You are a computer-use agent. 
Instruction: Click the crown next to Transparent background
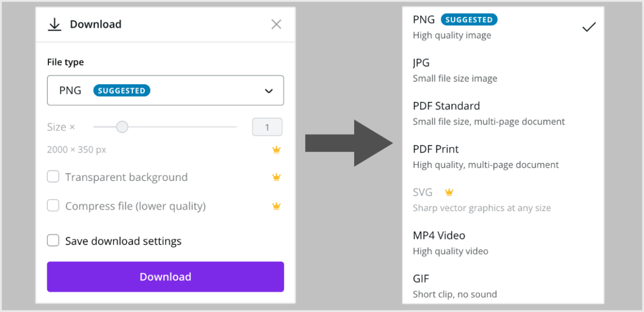[276, 177]
